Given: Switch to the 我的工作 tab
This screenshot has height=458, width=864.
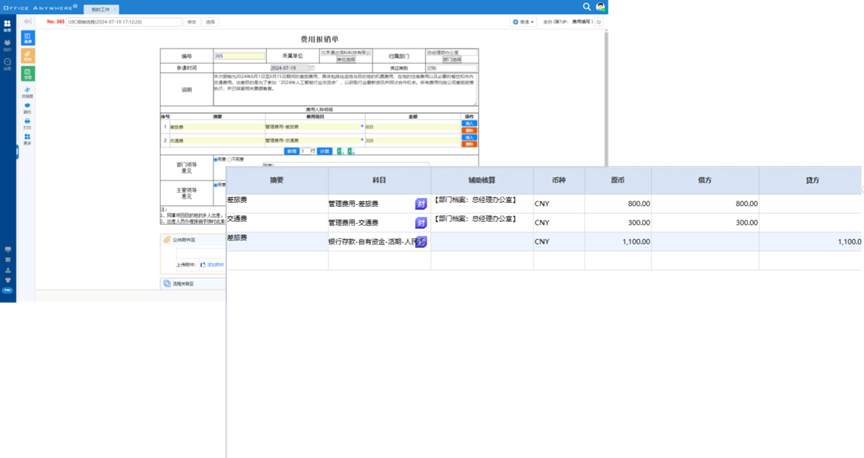Looking at the screenshot, I should point(103,7).
